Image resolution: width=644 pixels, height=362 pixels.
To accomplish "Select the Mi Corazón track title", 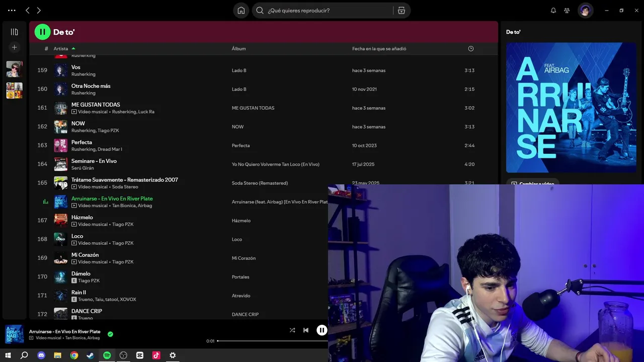I will tap(85, 255).
